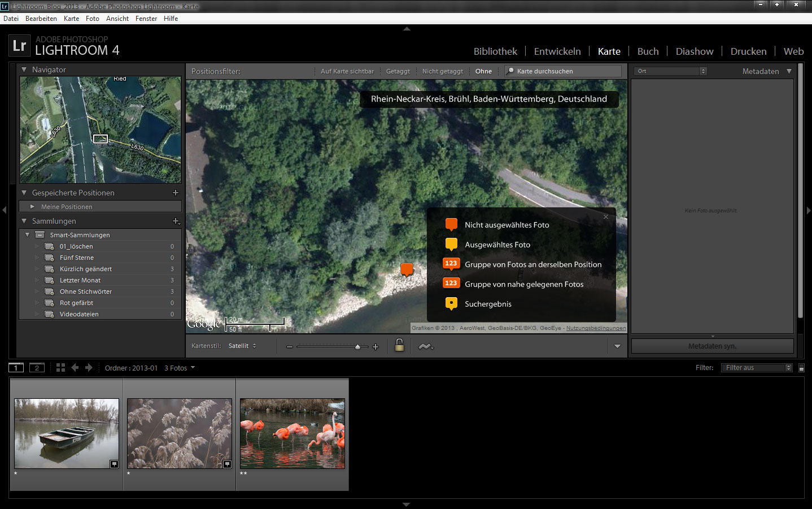Expand the 'Meine Positionen' folder
Screen dimensions: 812x509
point(33,207)
